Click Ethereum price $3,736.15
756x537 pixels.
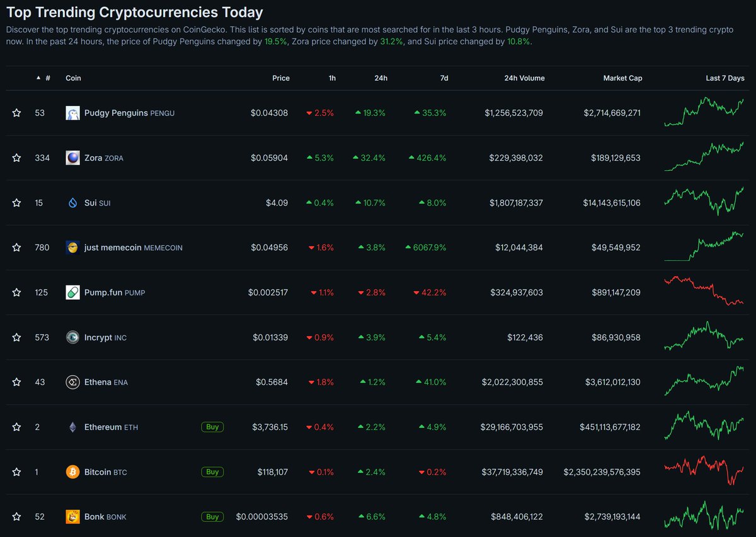[x=270, y=427]
